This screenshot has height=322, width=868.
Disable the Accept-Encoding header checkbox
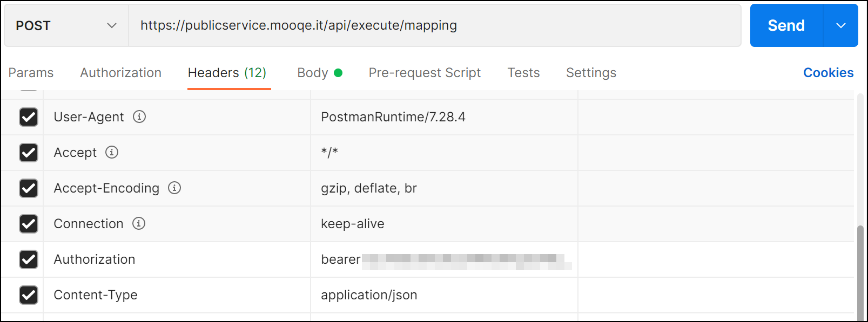point(29,188)
